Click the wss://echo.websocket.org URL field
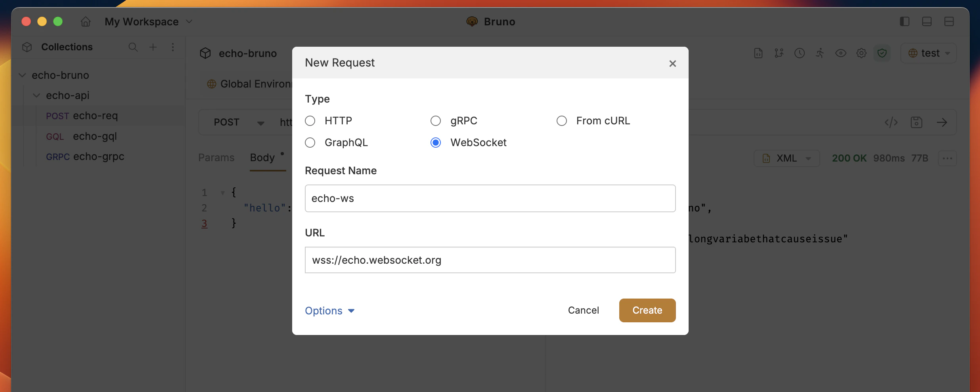This screenshot has width=980, height=392. pos(490,260)
